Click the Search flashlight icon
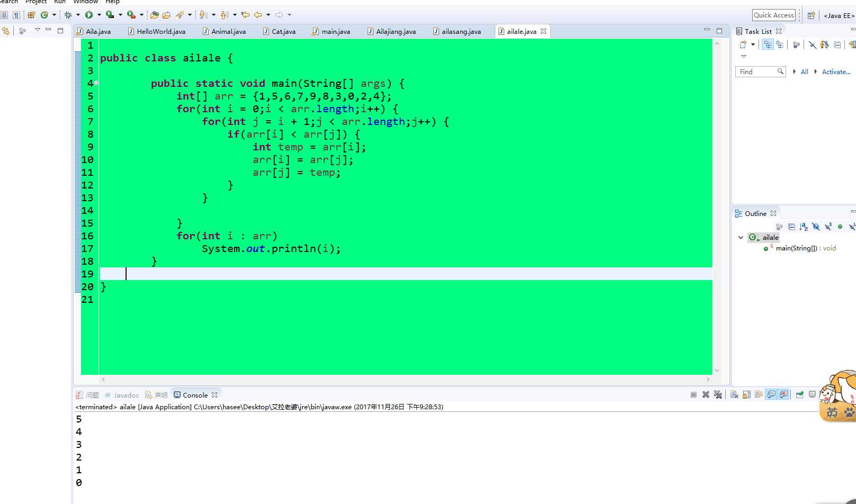The width and height of the screenshot is (856, 504). click(180, 15)
